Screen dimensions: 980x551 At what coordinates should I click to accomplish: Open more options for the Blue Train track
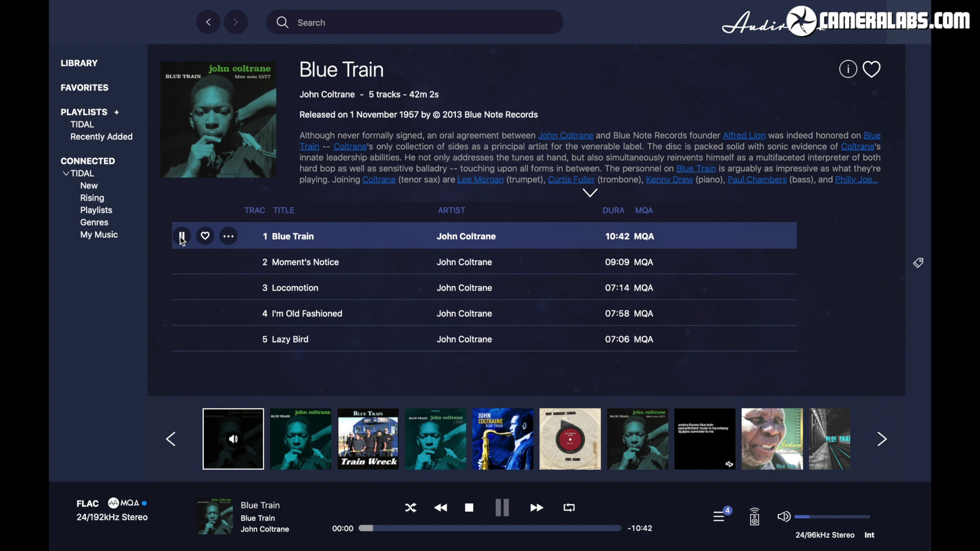(x=228, y=236)
